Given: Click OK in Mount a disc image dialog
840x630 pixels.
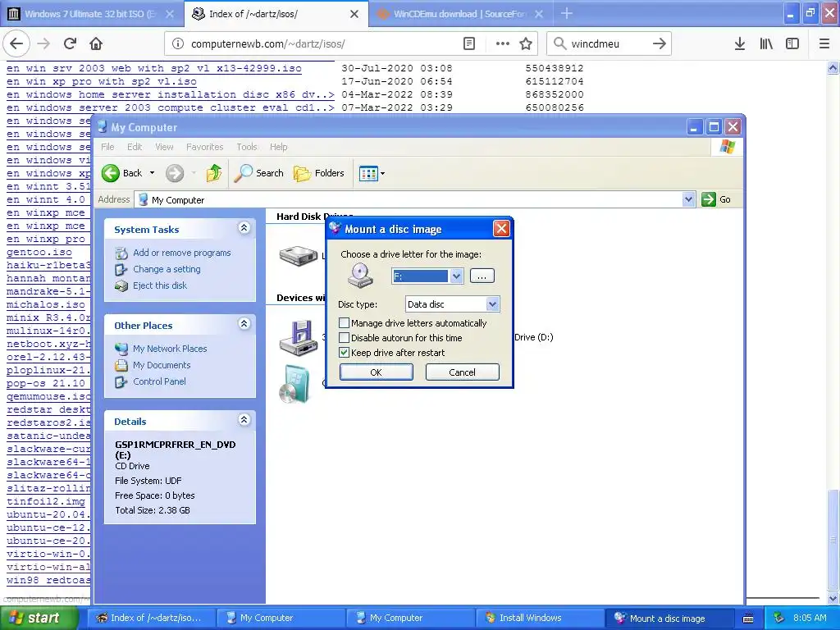Looking at the screenshot, I should [376, 372].
